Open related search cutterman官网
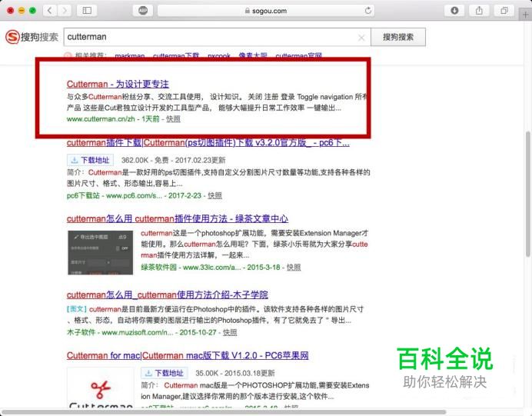 [298, 55]
